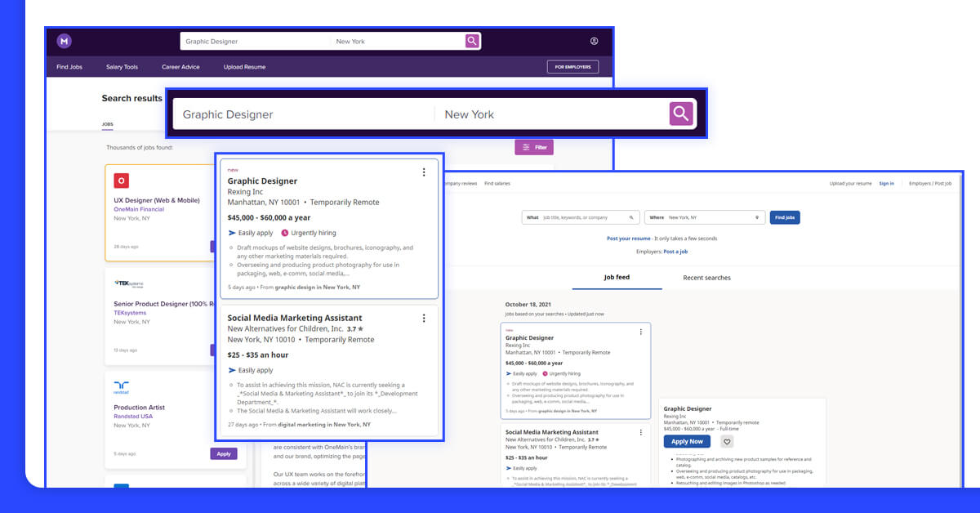Click Rexing Inc on the enlarged card
The height and width of the screenshot is (513, 980).
[245, 192]
